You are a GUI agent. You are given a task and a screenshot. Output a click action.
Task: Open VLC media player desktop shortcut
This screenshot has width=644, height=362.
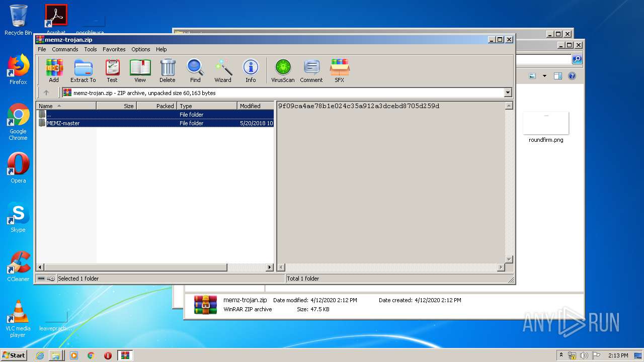pyautogui.click(x=18, y=319)
